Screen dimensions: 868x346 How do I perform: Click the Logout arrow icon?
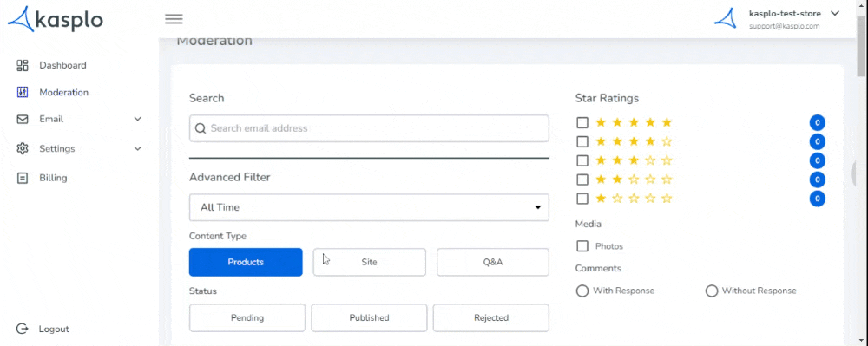[x=23, y=329]
